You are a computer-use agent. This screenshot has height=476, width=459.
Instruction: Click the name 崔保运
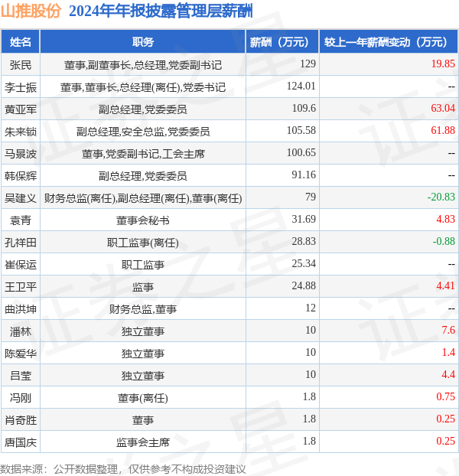pyautogui.click(x=21, y=265)
